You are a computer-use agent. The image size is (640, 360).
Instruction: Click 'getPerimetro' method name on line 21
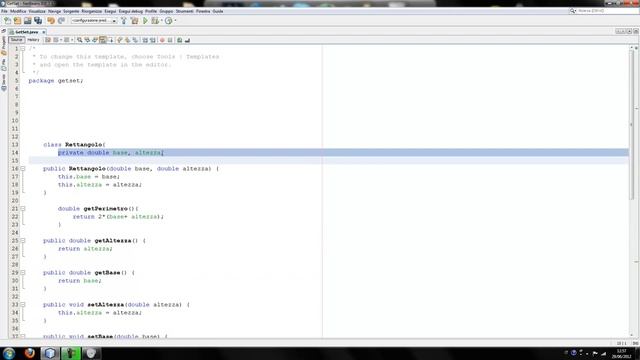[105, 209]
